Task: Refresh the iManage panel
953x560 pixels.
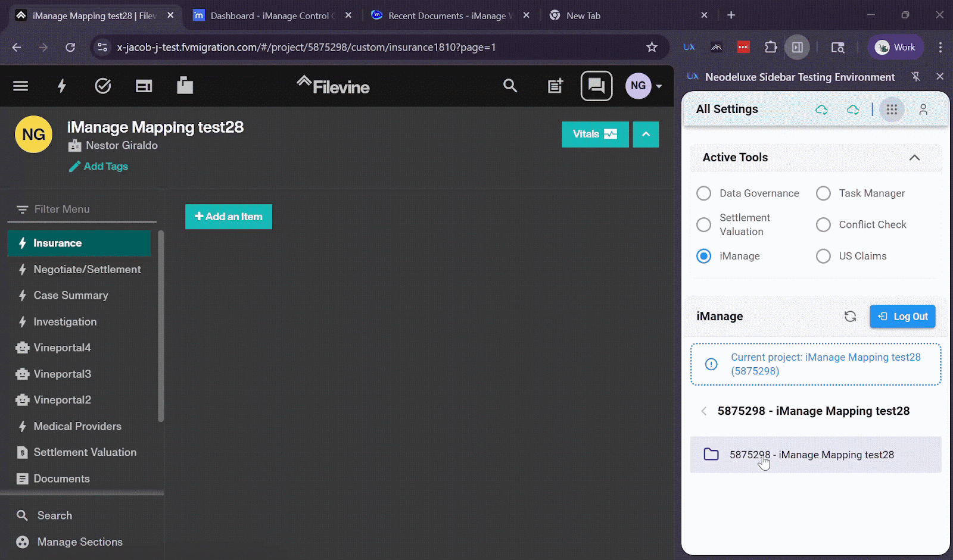Action: (x=850, y=317)
